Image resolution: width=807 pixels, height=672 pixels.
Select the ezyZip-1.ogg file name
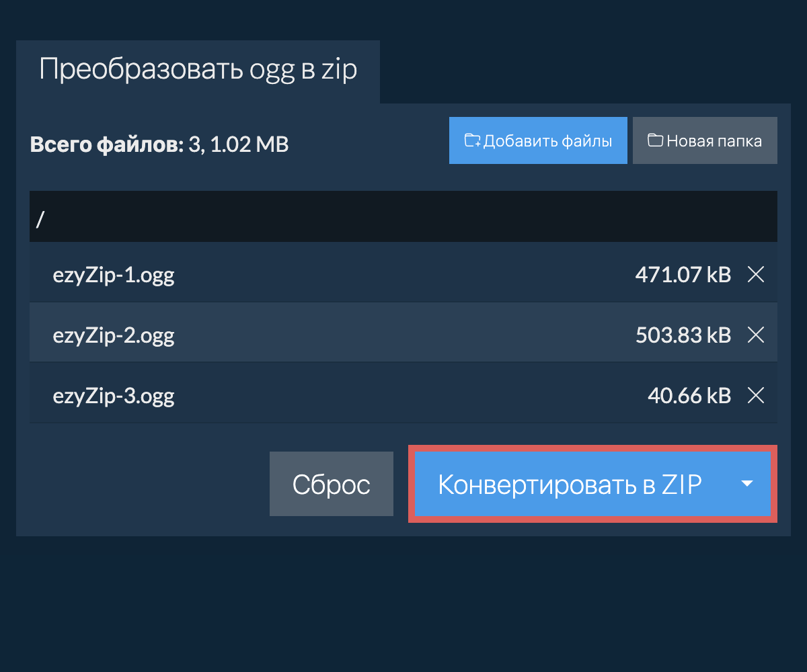[114, 274]
